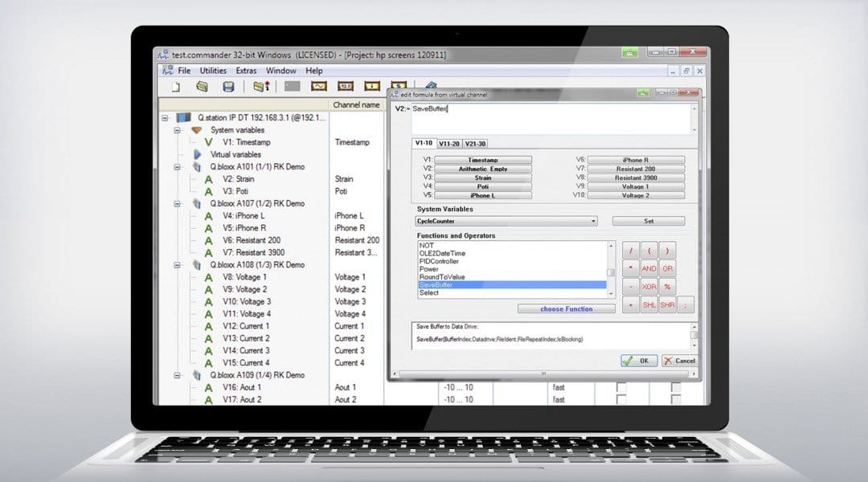Click the Open folder toolbar icon

point(202,86)
